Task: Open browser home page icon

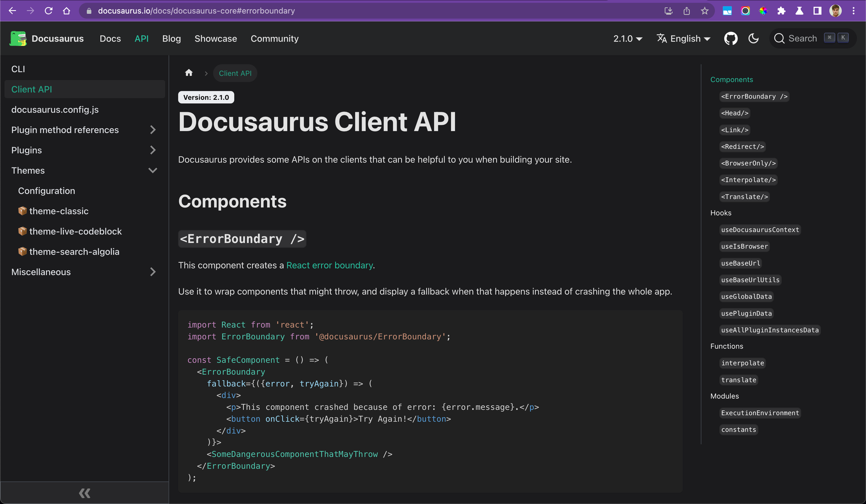Action: point(66,11)
